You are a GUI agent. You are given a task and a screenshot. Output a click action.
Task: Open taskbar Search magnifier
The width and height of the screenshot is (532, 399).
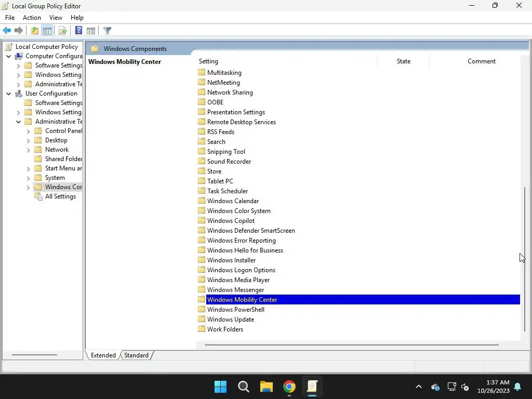click(x=243, y=387)
